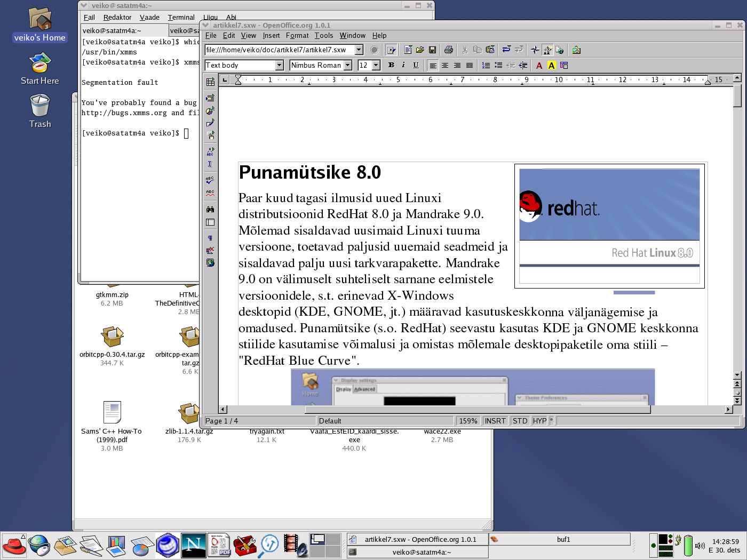Switch to buf1 in the taskbar
This screenshot has width=747, height=560.
coord(559,539)
